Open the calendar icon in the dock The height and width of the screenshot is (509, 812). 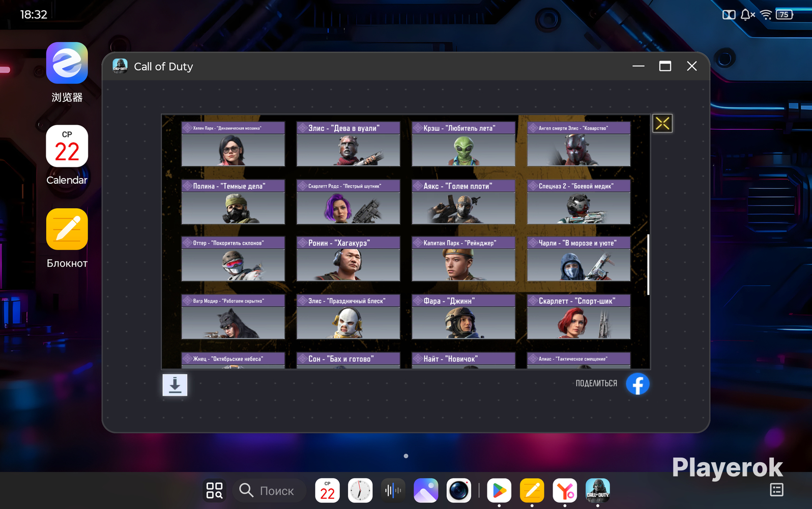pos(328,491)
